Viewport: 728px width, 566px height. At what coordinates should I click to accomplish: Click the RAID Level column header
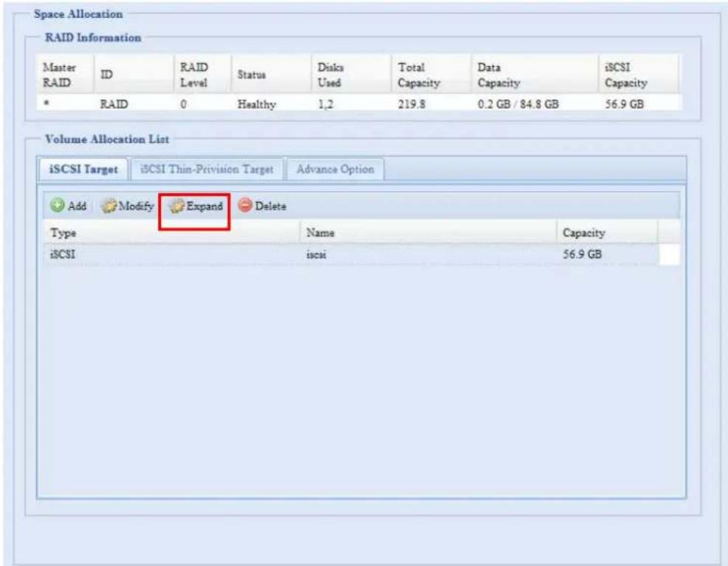click(202, 75)
